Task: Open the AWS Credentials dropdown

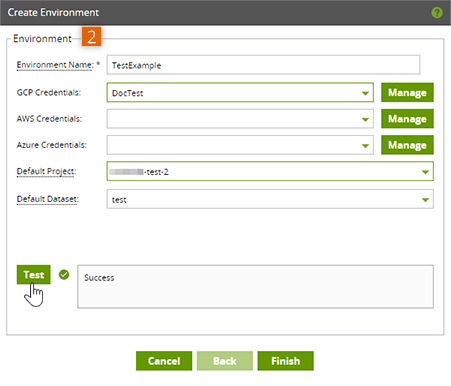Action: (x=240, y=119)
